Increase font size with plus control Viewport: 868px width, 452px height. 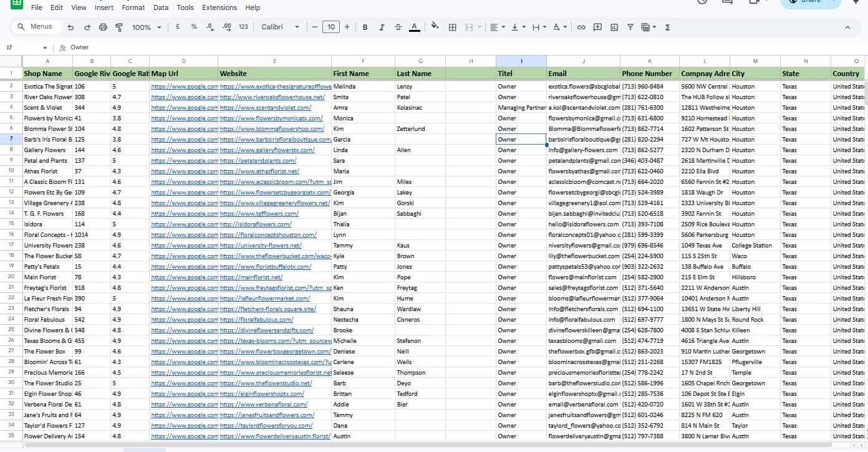tap(347, 27)
